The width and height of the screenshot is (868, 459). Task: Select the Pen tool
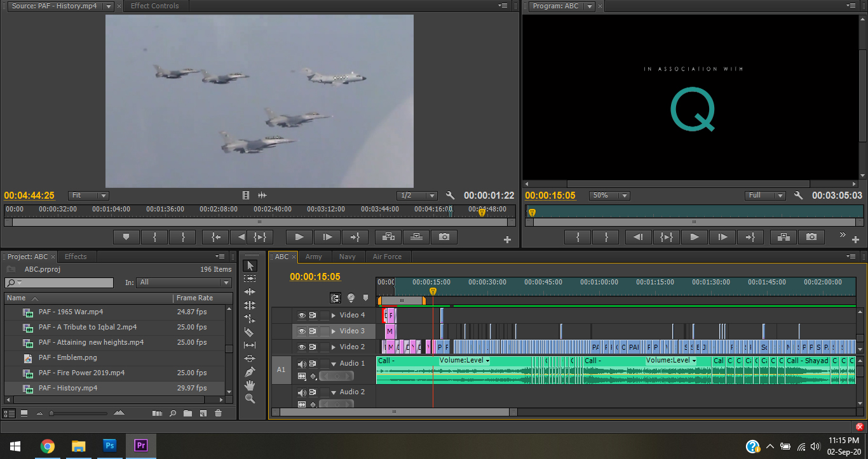pyautogui.click(x=250, y=372)
